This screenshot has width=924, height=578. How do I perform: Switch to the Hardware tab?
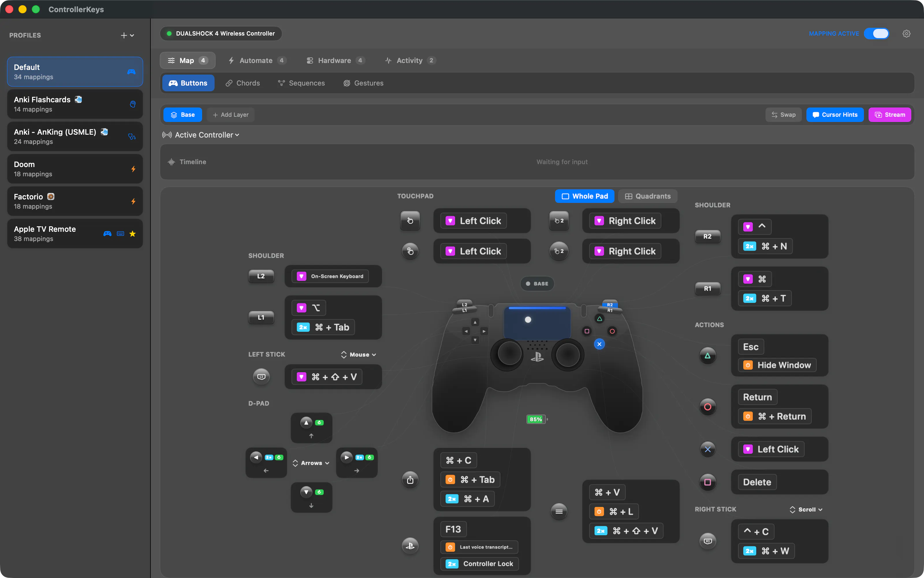click(336, 60)
